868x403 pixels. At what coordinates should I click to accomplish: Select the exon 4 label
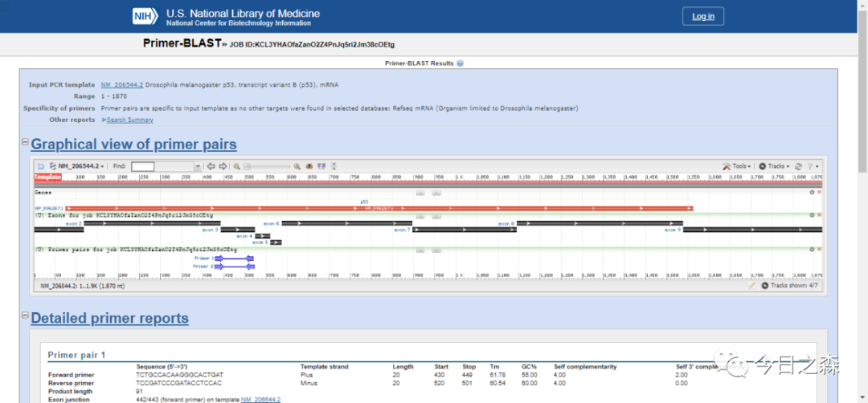[244, 236]
